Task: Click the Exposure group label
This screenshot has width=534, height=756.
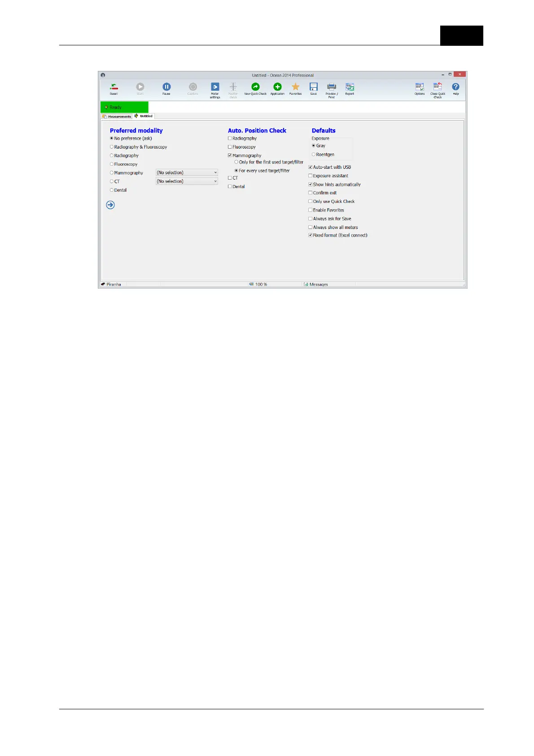Action: coord(320,138)
